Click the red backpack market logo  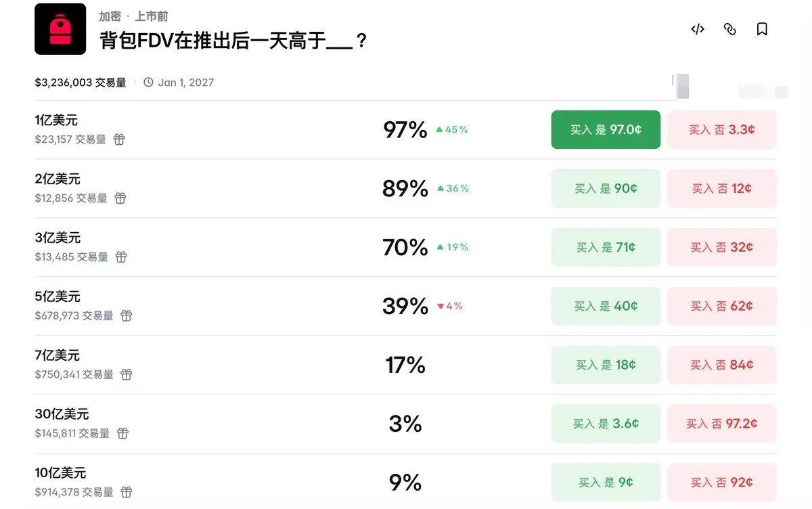coord(60,29)
